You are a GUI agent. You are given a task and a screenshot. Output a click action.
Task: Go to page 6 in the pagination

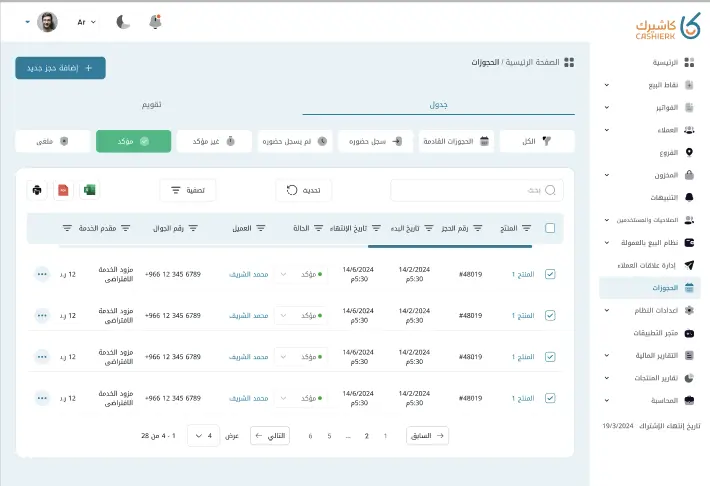coord(310,436)
